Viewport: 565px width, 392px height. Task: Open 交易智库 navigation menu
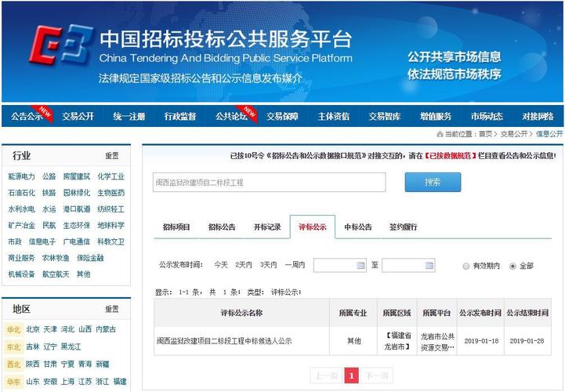(x=385, y=116)
